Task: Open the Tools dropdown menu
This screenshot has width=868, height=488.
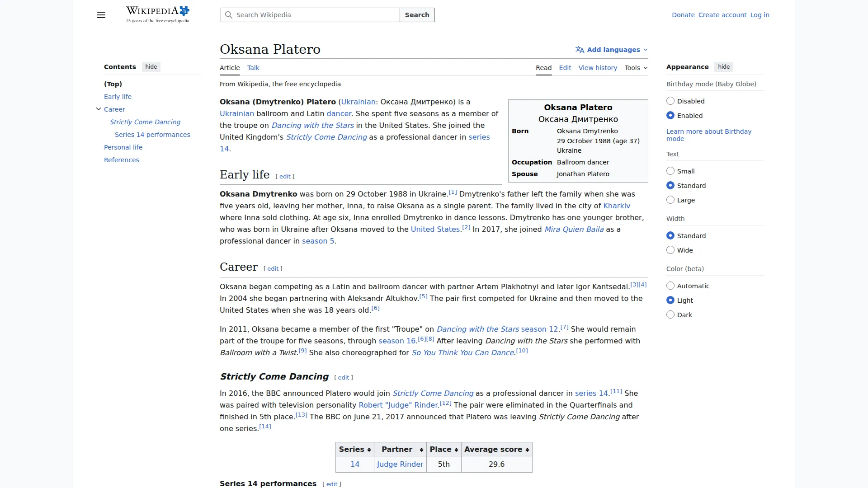Action: 636,68
